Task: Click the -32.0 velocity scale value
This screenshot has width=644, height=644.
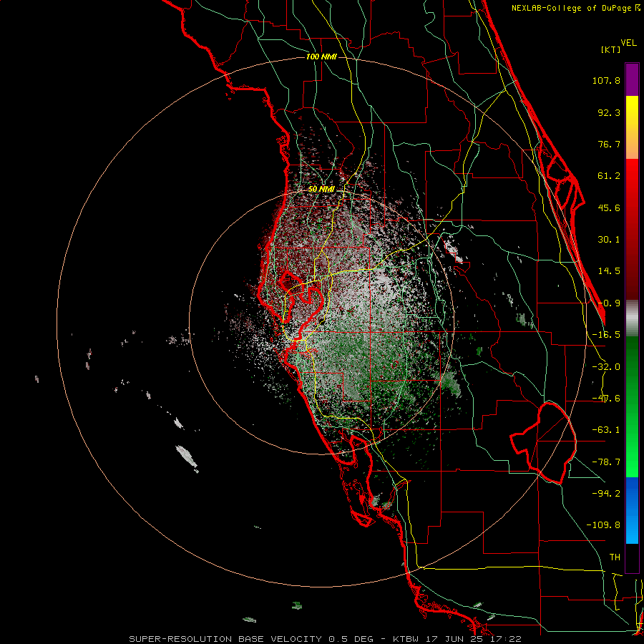Action: (x=606, y=367)
